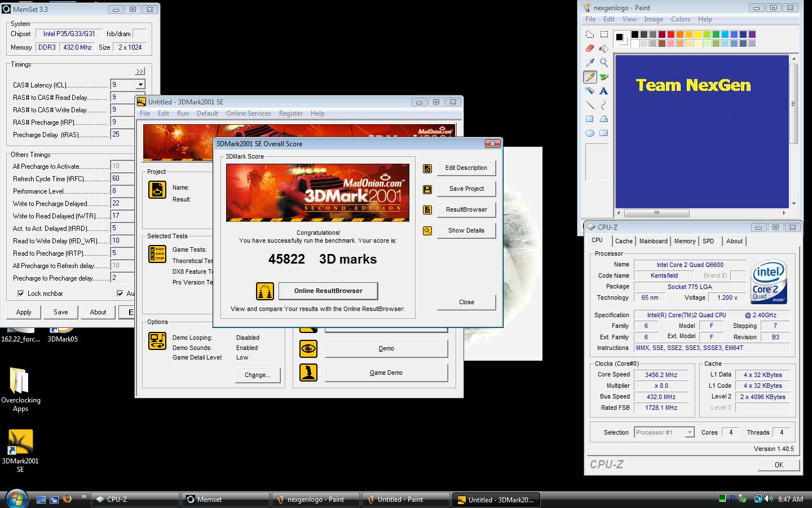
Task: Click the Online ResultBrowser button
Action: pos(328,291)
